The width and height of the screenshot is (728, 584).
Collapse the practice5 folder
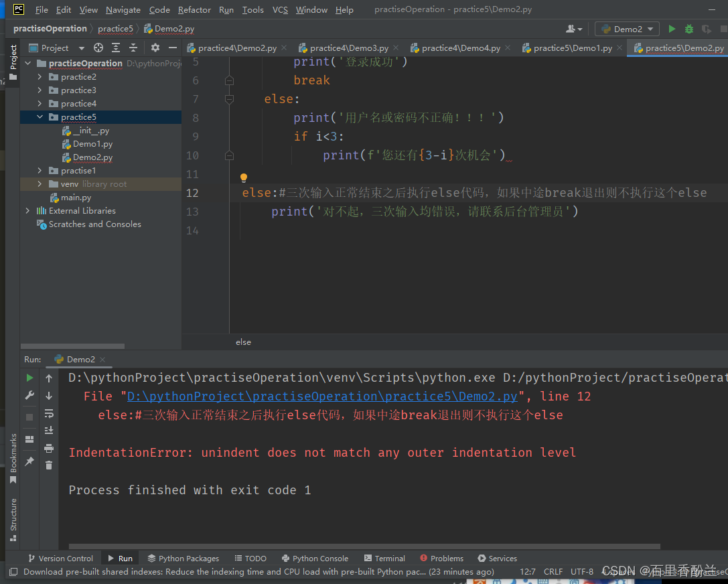tap(40, 117)
